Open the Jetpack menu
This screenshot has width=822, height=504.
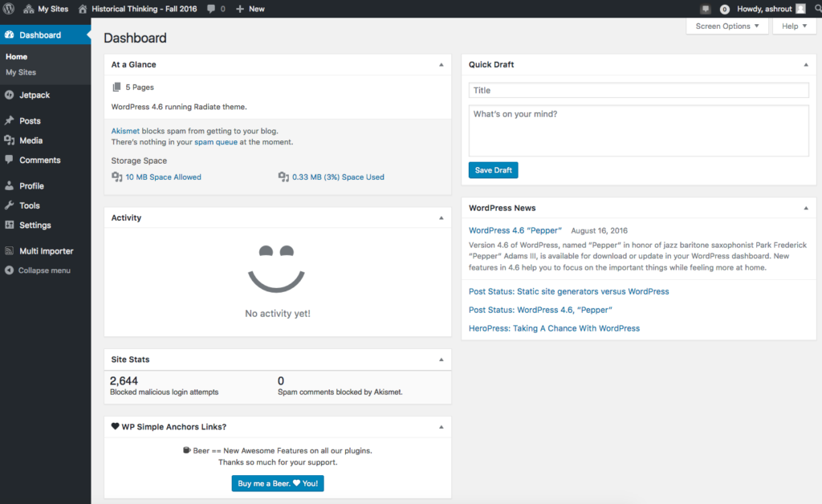pos(35,95)
